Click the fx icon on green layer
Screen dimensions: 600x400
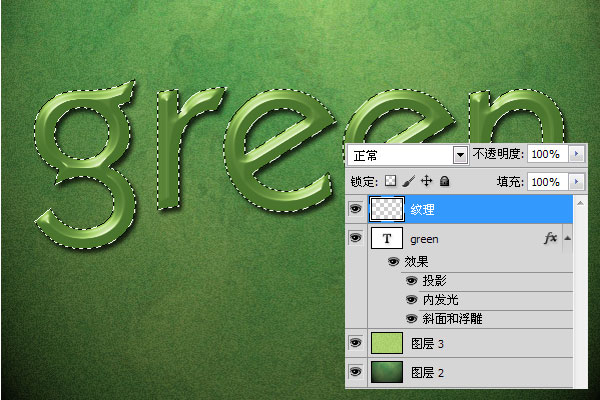pos(549,239)
